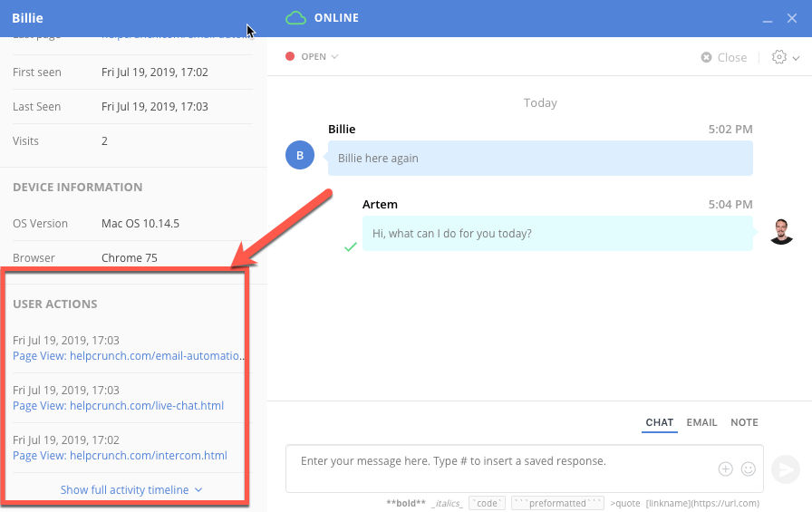Click Billie's blue B avatar
The image size is (812, 512).
click(x=300, y=155)
